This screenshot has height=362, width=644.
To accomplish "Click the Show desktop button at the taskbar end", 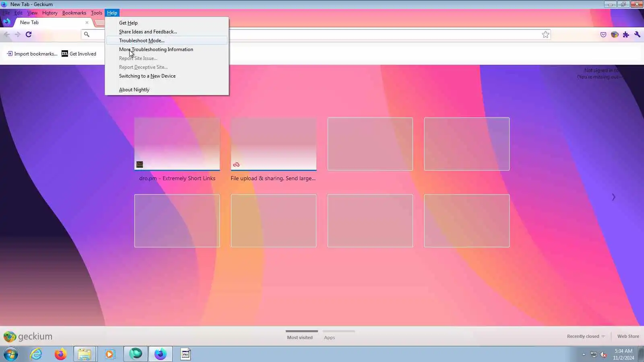I will click(641, 354).
